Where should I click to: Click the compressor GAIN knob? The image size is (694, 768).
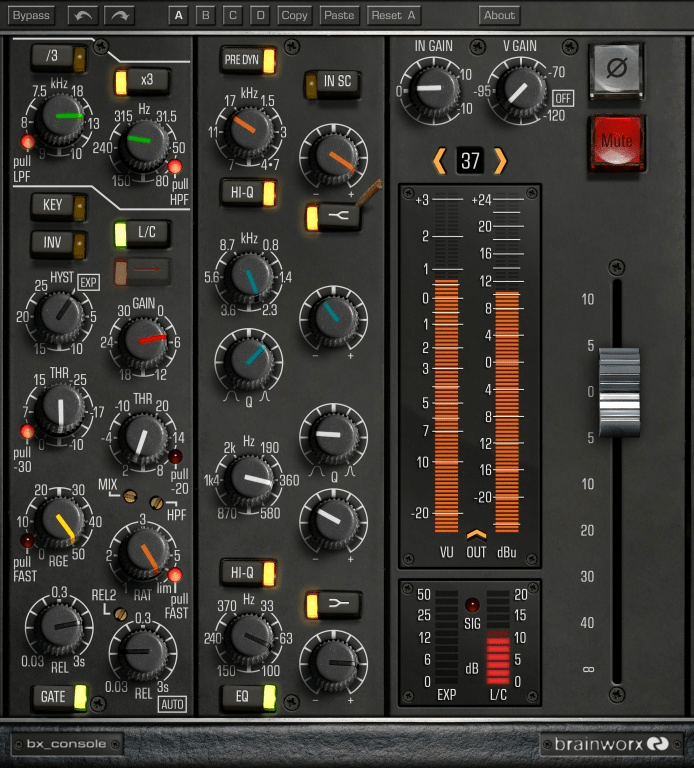(x=144, y=341)
